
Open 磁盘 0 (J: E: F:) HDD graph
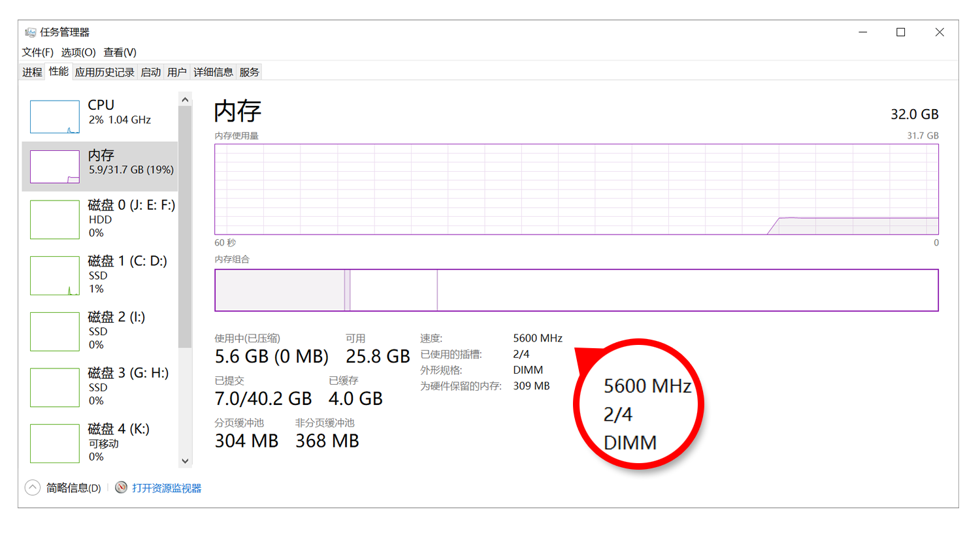(55, 219)
